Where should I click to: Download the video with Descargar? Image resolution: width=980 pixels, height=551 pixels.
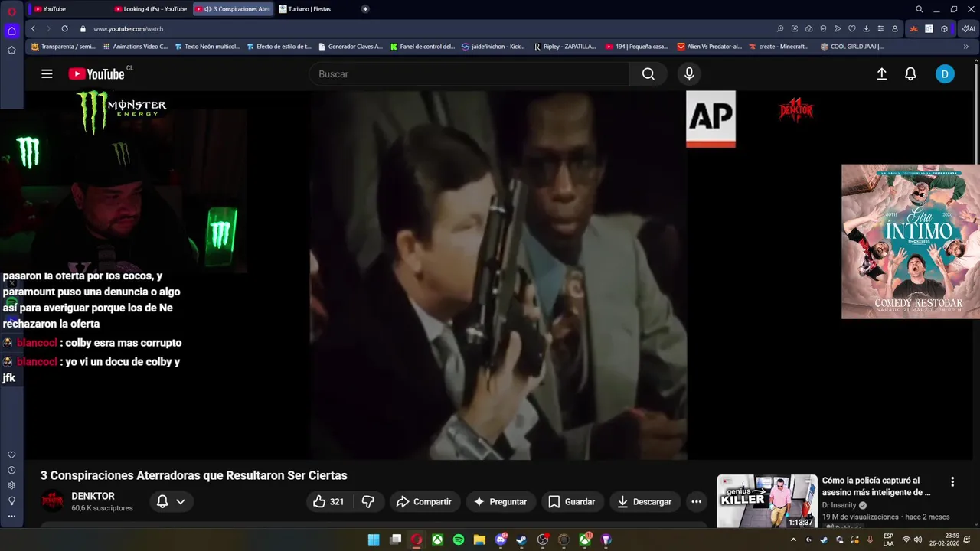pos(645,501)
